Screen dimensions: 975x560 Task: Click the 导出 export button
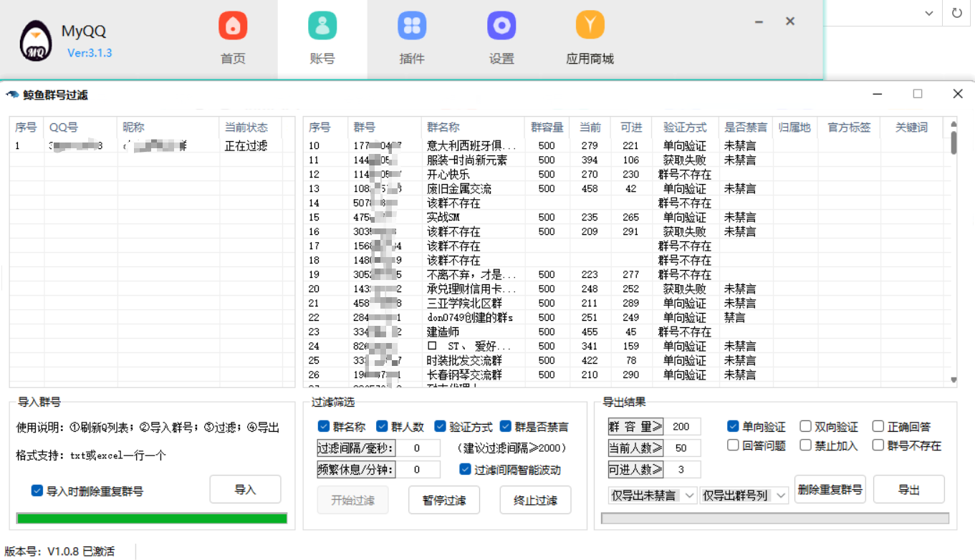[908, 490]
